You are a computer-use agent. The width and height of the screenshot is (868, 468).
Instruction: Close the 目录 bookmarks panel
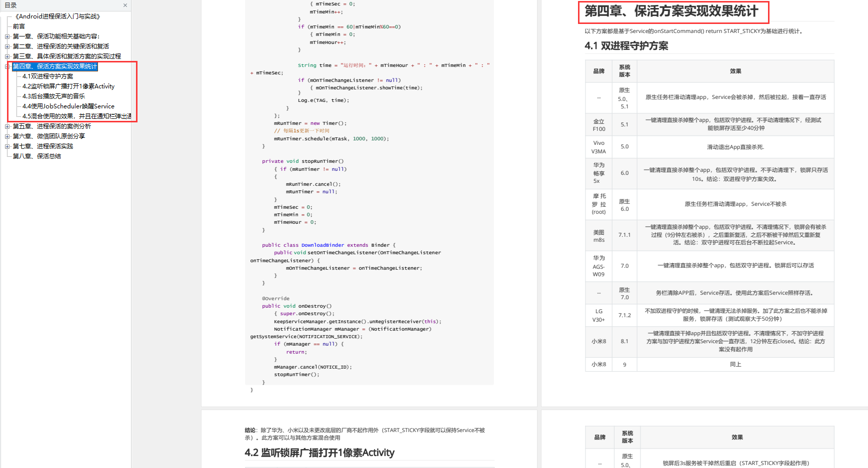(125, 5)
